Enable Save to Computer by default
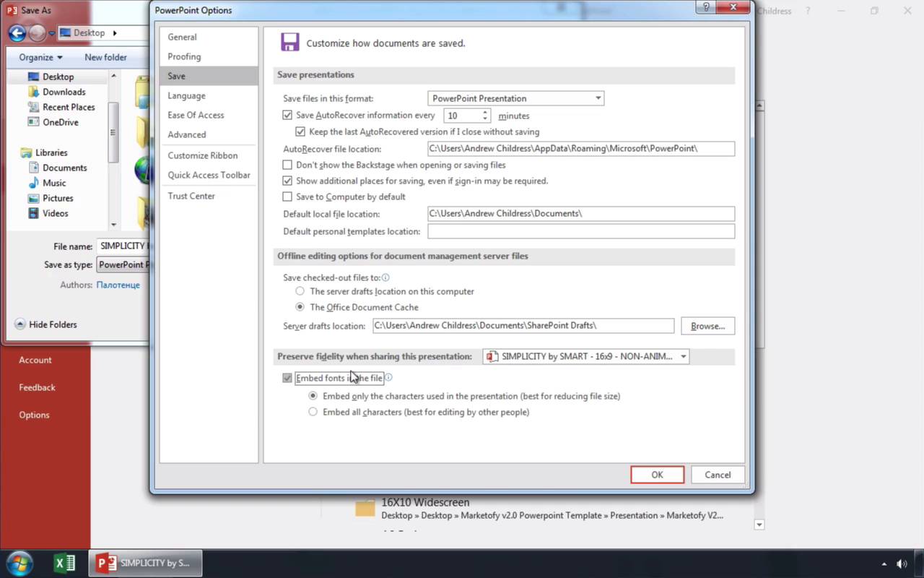Viewport: 924px width, 578px height. click(x=287, y=197)
